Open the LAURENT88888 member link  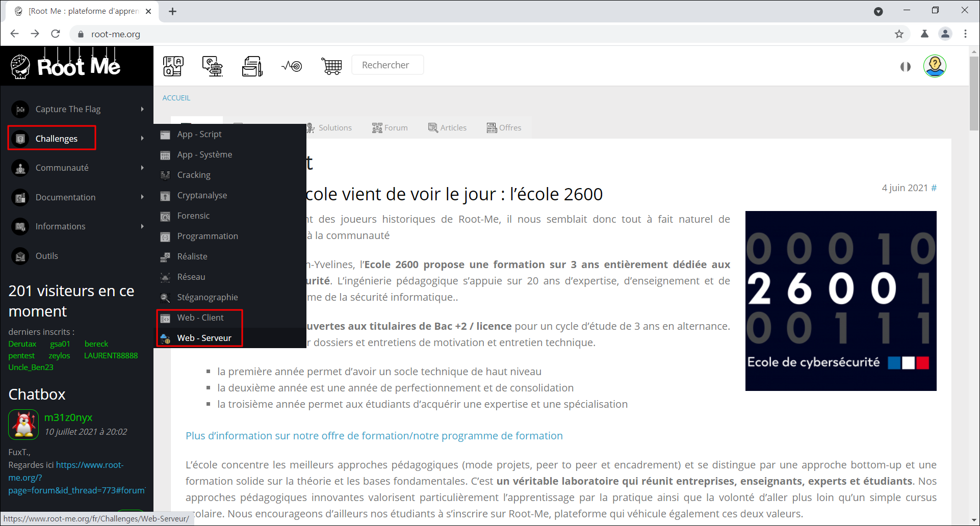(111, 356)
